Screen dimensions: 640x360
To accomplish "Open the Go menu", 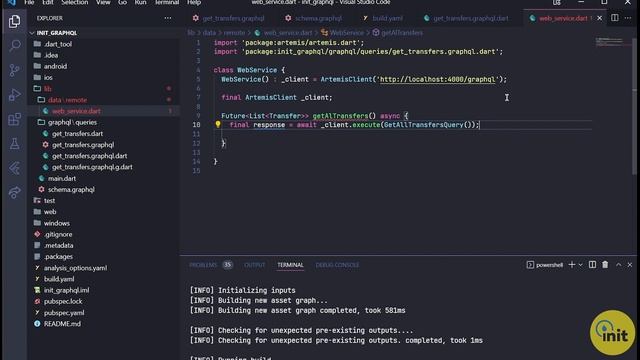I will coord(122,2).
